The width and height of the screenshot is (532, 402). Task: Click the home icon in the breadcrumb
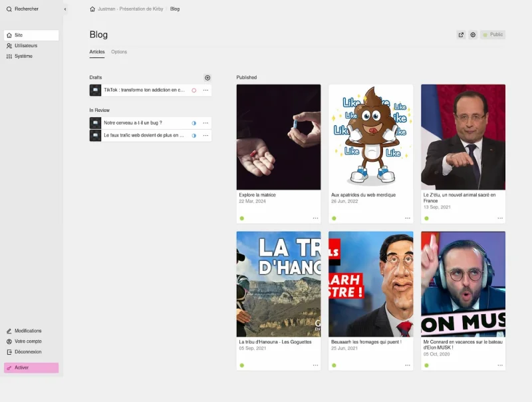click(x=92, y=9)
